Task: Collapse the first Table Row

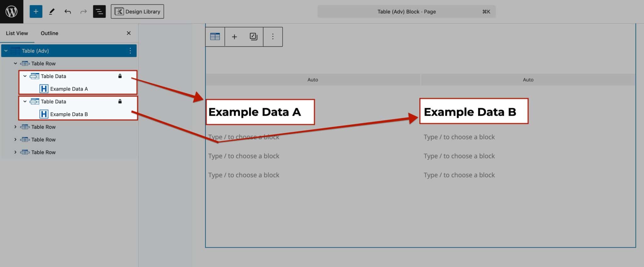Action: tap(15, 63)
